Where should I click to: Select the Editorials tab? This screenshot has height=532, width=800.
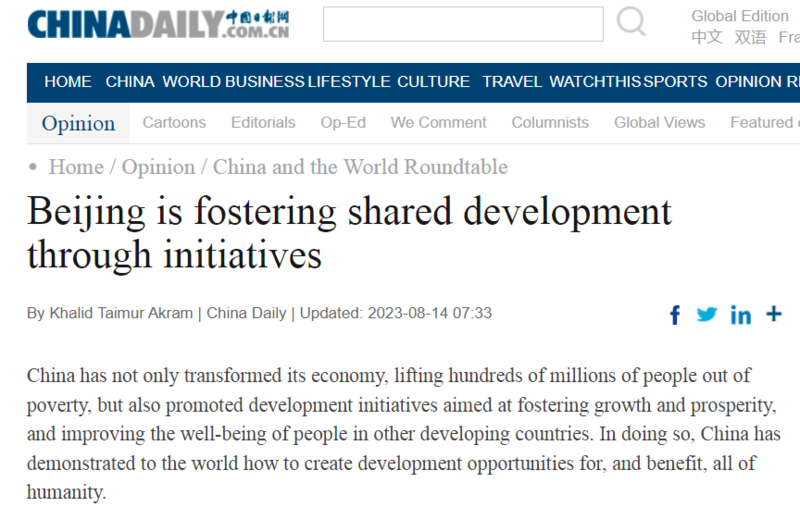click(263, 123)
